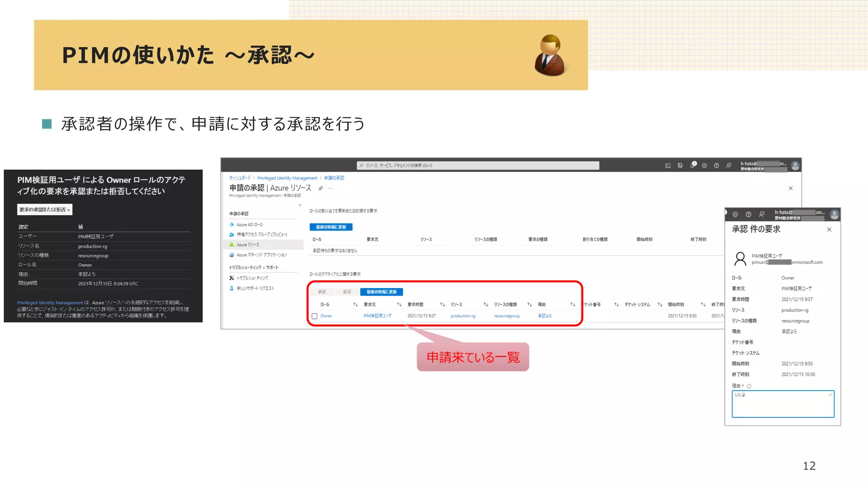This screenshot has width=868, height=488.
Task: Click the 割り当ての種類 column header
Action: 595,239
